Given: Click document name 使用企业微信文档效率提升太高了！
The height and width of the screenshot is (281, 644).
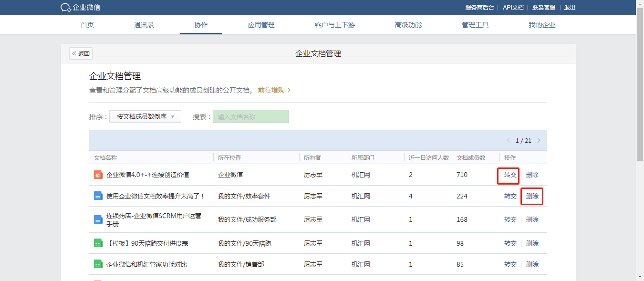Looking at the screenshot, I should pos(156,196).
